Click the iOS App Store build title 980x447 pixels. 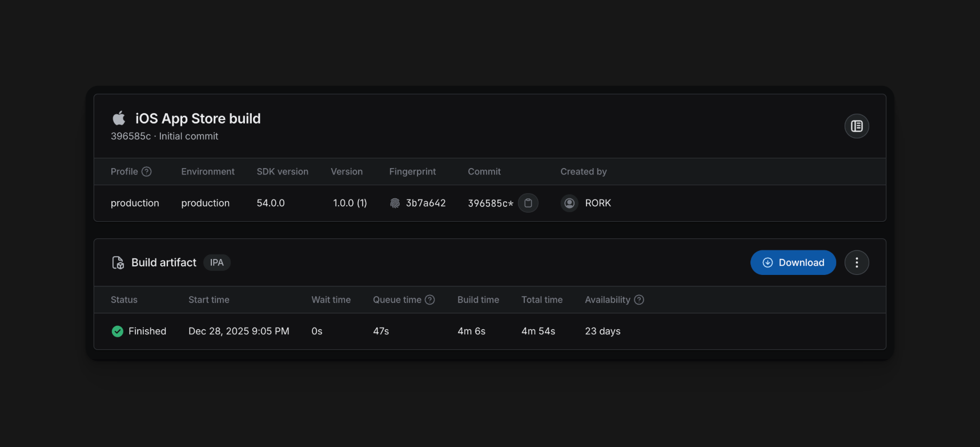pyautogui.click(x=198, y=118)
